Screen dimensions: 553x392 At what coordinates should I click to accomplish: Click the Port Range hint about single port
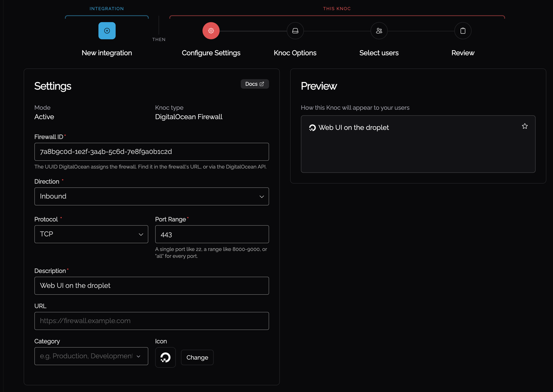pyautogui.click(x=211, y=252)
